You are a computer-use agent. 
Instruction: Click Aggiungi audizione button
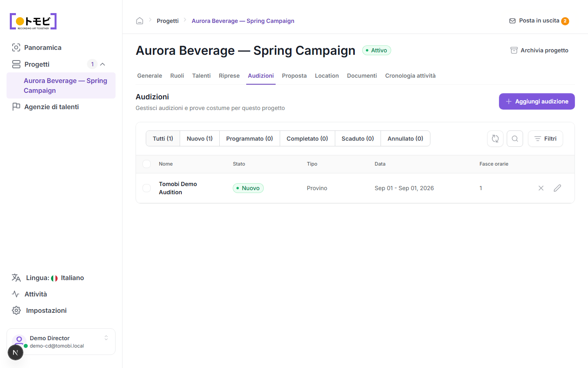(x=537, y=101)
